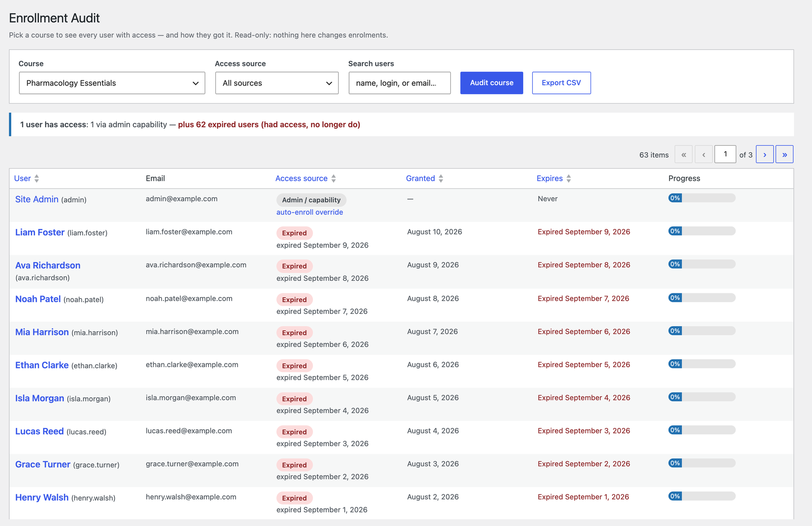Click granted date August 6, 2026
Image resolution: width=812 pixels, height=526 pixels.
(433, 364)
